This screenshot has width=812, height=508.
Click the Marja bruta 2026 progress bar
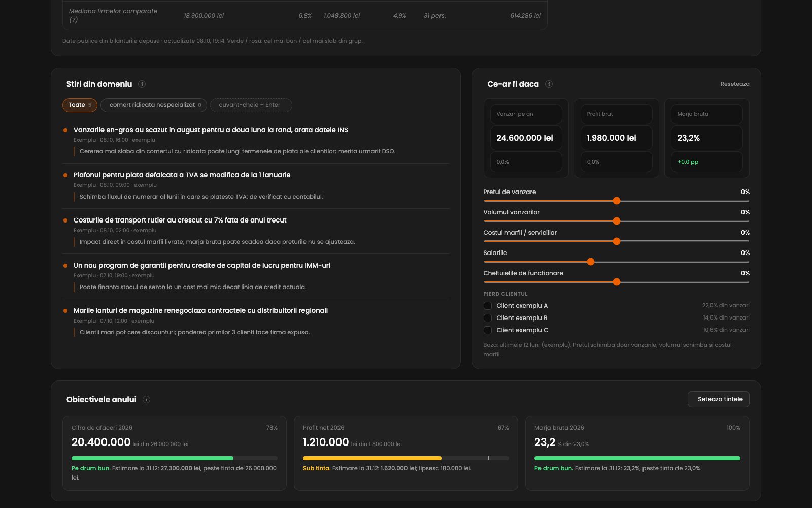tap(637, 458)
